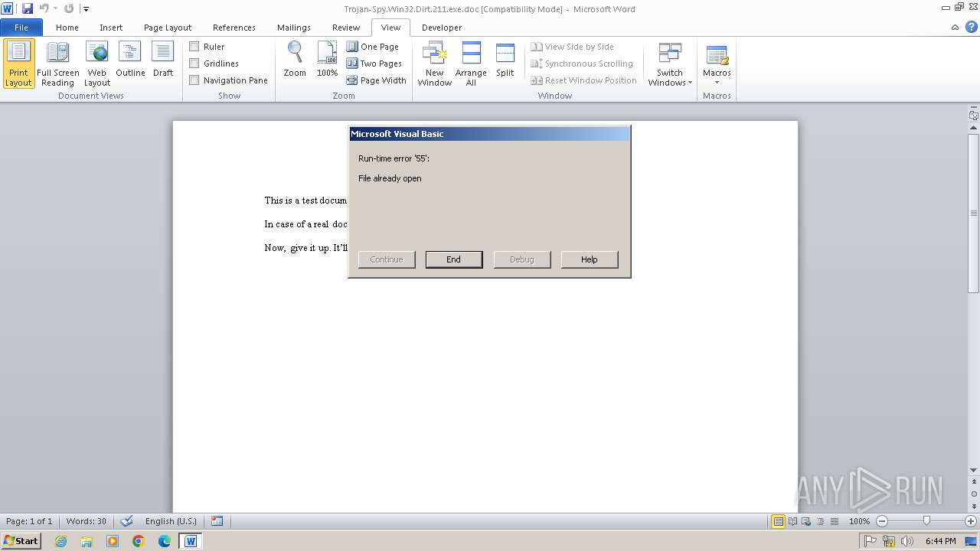The width and height of the screenshot is (980, 551).
Task: Open Customize Quick Access Toolbar dropdown
Action: pyautogui.click(x=86, y=8)
